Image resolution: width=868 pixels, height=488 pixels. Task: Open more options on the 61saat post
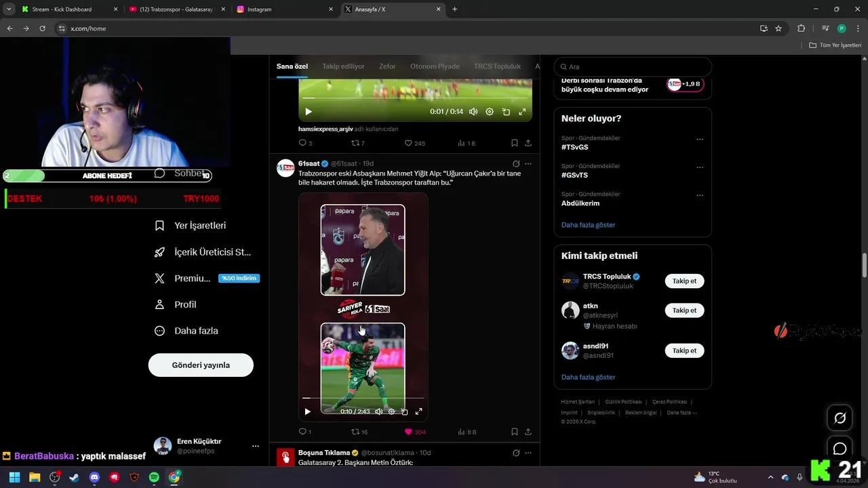528,163
